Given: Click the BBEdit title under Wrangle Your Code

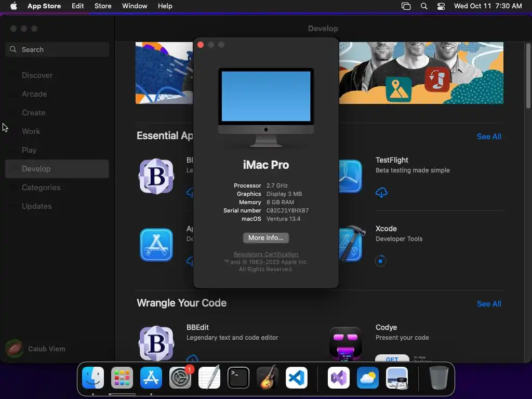Looking at the screenshot, I should (x=197, y=327).
